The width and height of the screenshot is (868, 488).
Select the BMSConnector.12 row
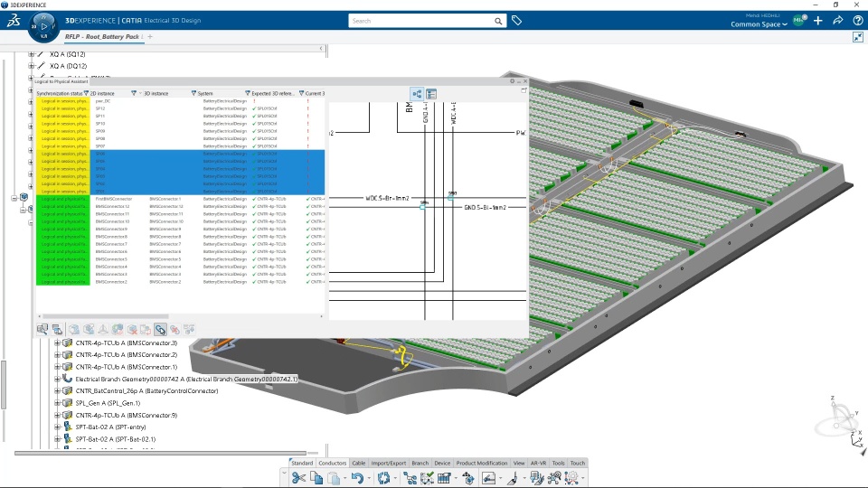[180, 206]
